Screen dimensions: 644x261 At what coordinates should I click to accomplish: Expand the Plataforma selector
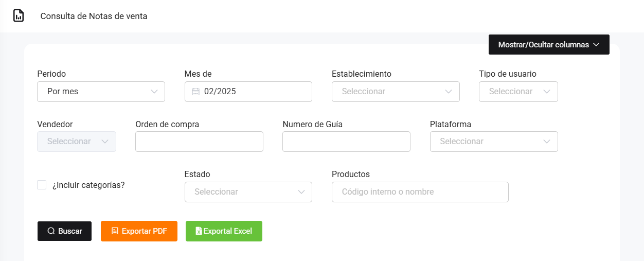pos(494,142)
